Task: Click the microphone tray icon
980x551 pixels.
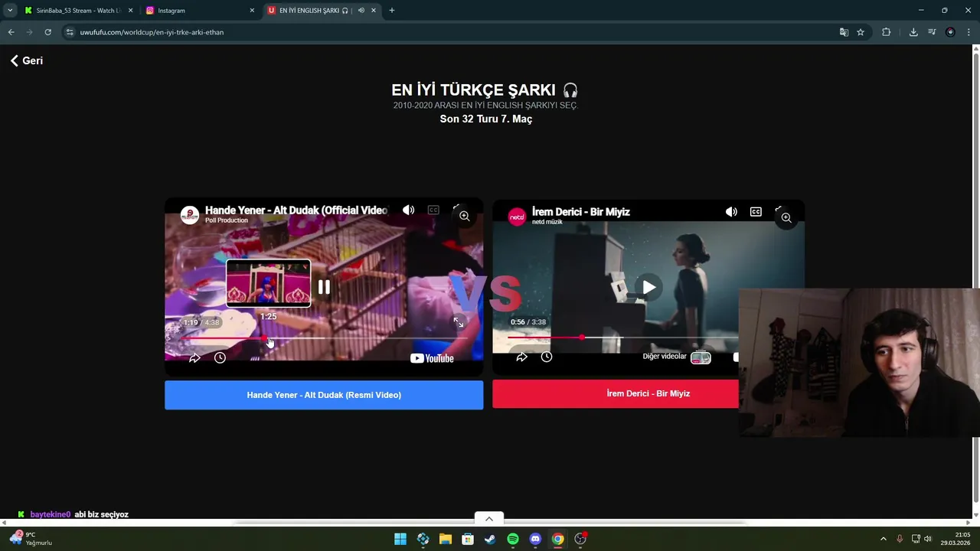Action: tap(900, 539)
